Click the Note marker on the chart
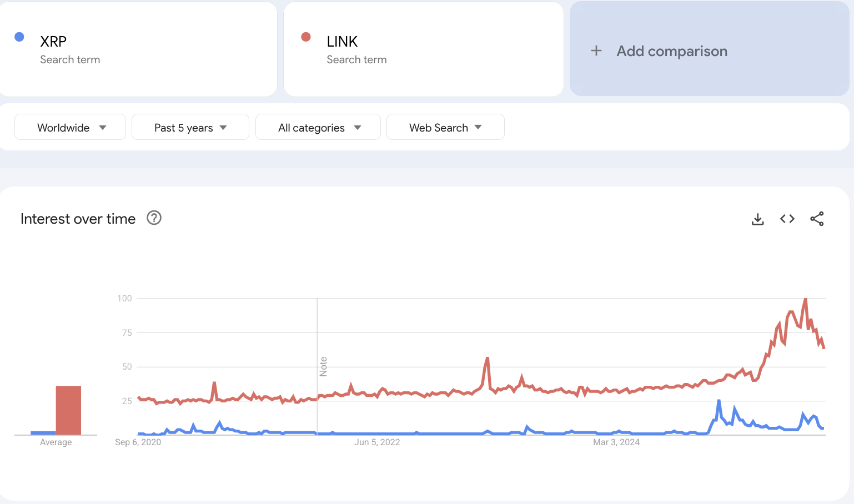 (323, 367)
